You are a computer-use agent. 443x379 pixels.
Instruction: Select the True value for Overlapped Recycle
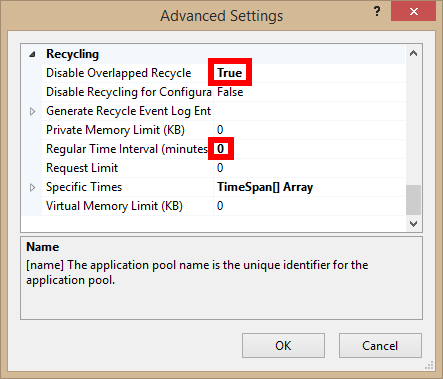coord(230,73)
